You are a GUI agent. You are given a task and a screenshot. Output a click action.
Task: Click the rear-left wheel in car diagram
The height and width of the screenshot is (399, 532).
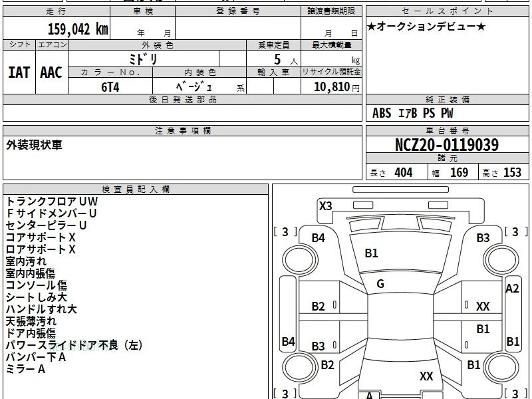300,367
